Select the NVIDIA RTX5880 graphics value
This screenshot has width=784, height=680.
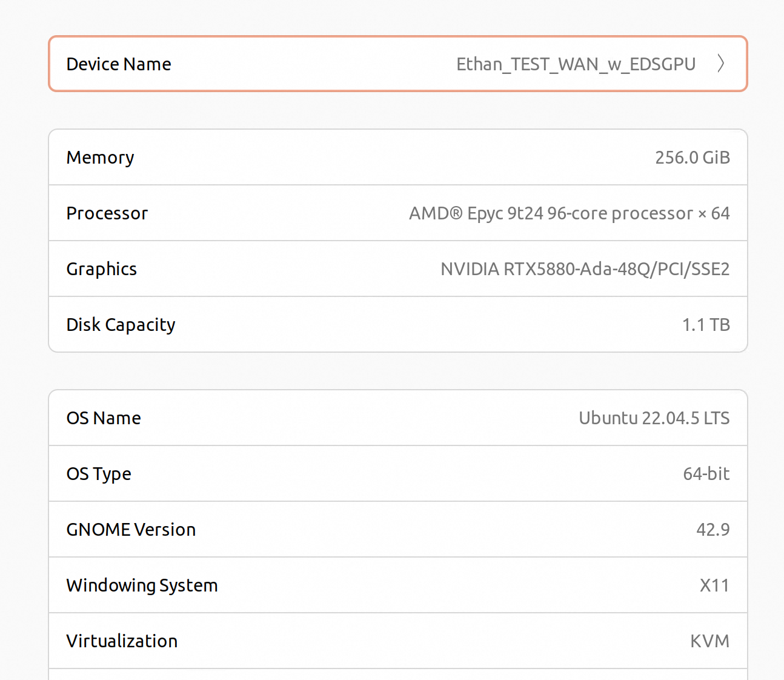coord(585,269)
